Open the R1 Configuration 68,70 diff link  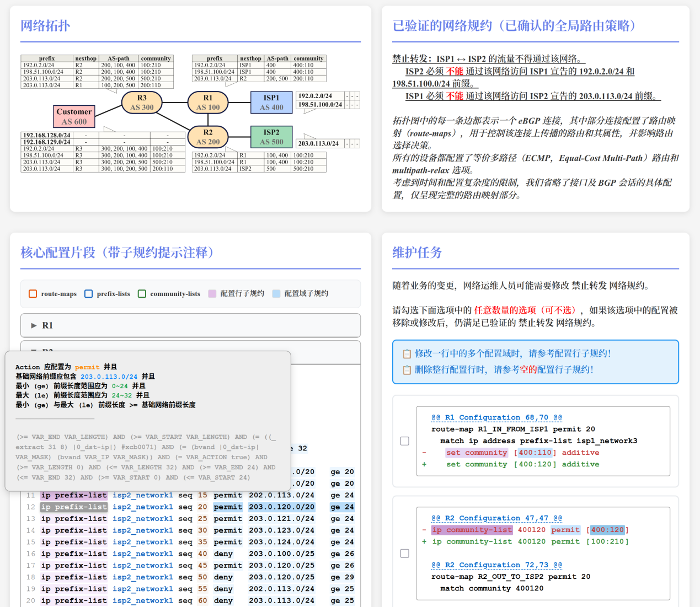496,417
